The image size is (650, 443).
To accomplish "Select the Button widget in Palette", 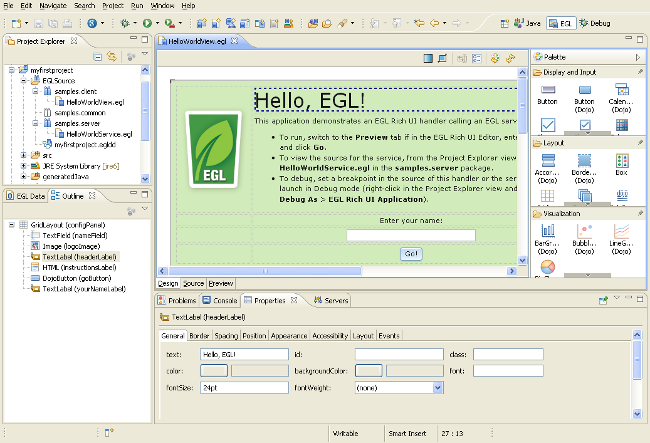I will pos(547,94).
